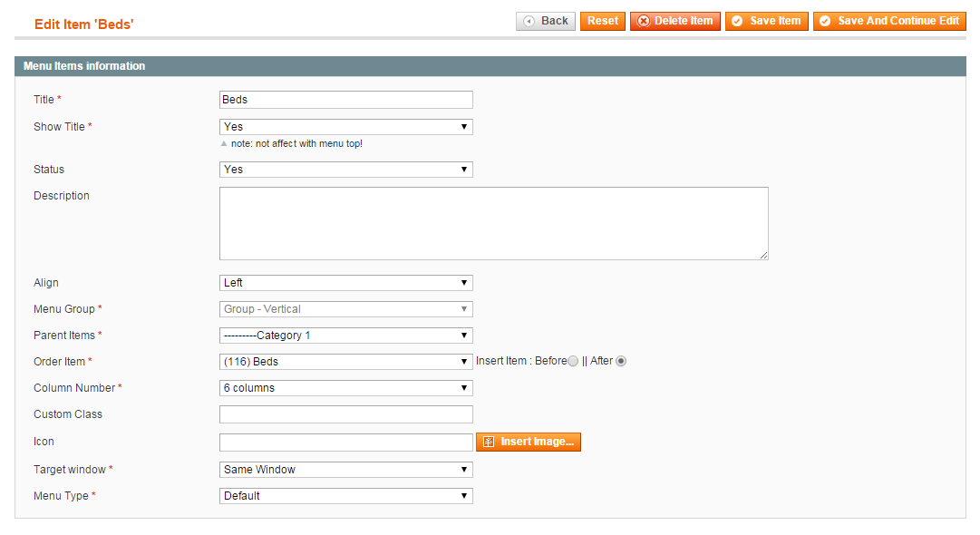Viewport: 980px width, 535px height.
Task: Open the Status dropdown
Action: (345, 170)
